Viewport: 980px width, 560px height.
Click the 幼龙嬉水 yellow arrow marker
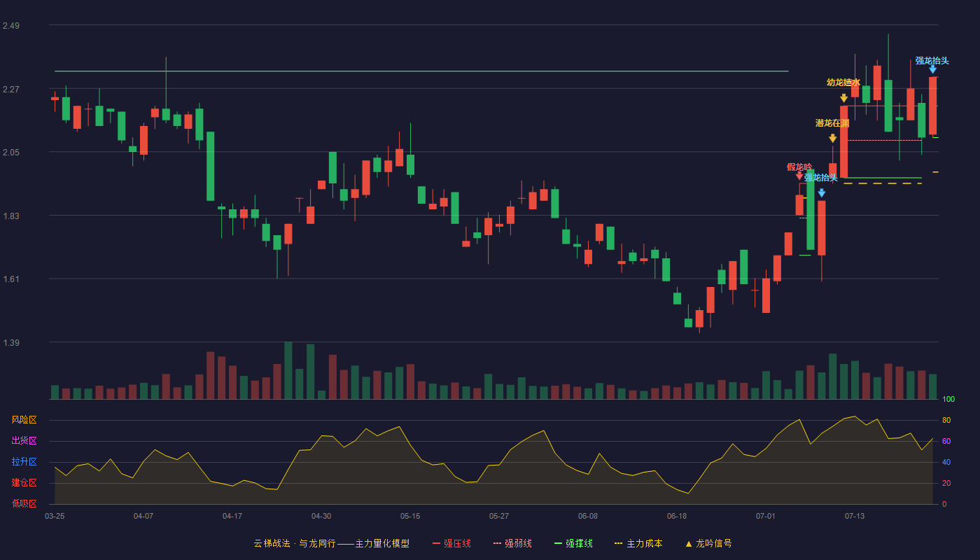[843, 98]
